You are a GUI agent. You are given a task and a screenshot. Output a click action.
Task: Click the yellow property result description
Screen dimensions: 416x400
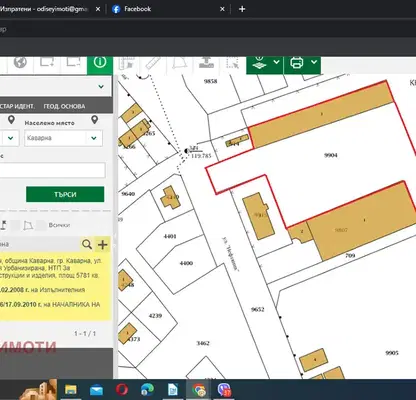coord(55,286)
